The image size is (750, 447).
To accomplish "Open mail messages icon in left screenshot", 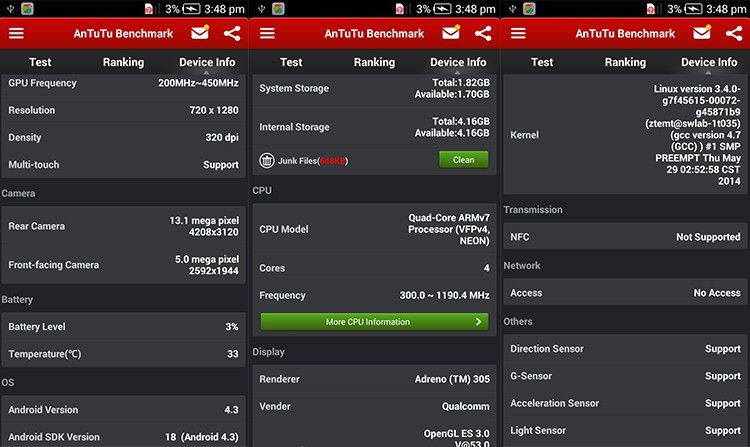I will pos(200,33).
